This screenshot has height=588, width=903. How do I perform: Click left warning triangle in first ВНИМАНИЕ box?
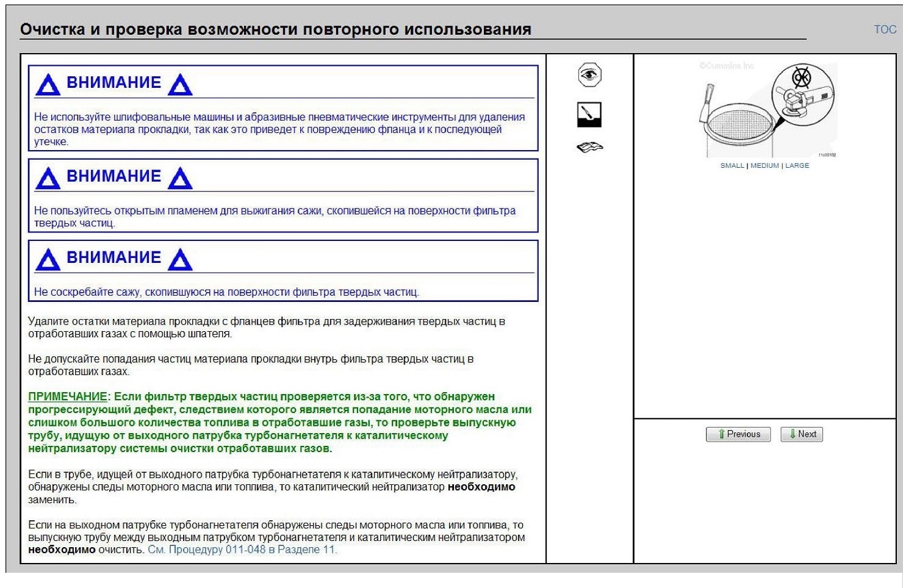[48, 85]
